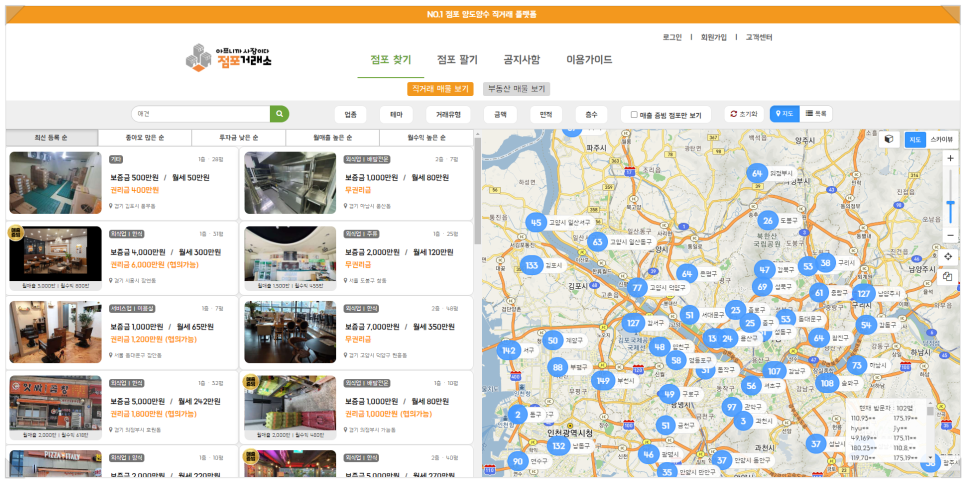Click the 고객센터 link
The image size is (966, 483).
(x=759, y=37)
